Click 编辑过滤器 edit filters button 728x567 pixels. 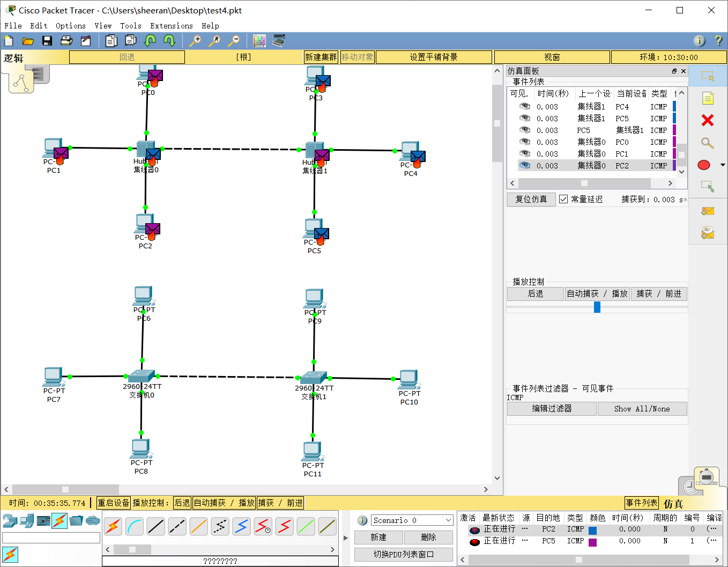[552, 409]
